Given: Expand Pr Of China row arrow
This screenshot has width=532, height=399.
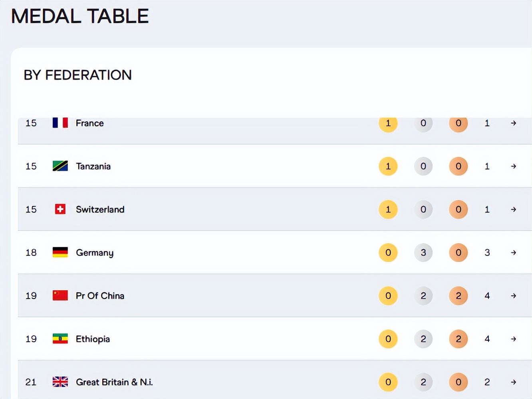Looking at the screenshot, I should pyautogui.click(x=514, y=296).
